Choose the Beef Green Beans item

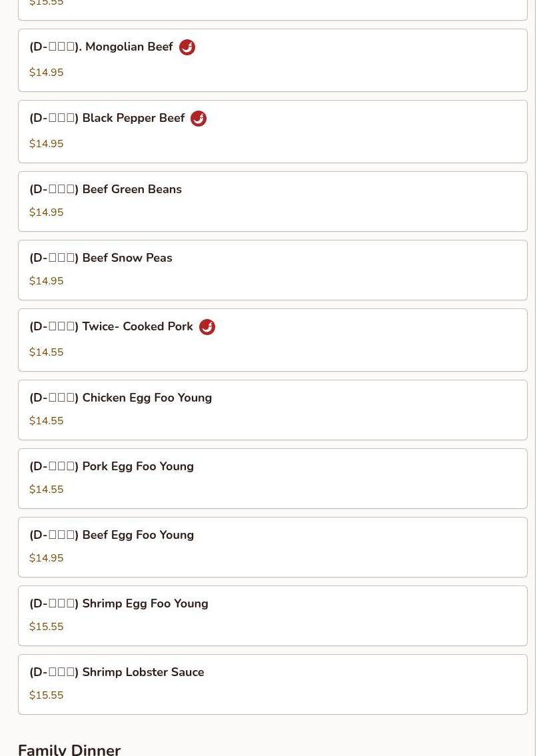(105, 190)
